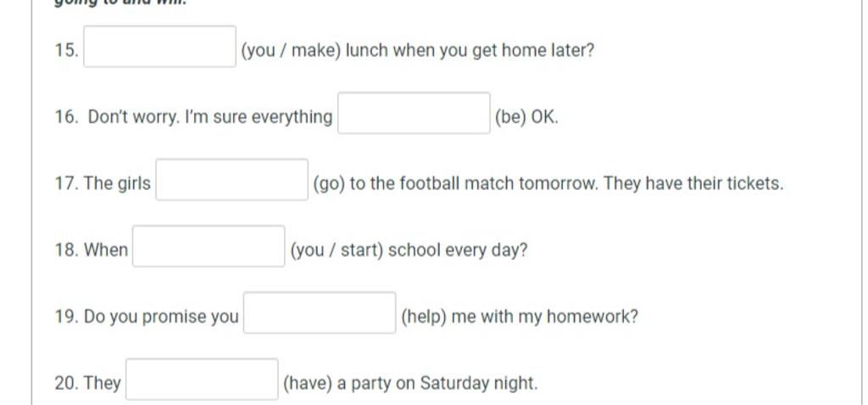Image resolution: width=868 pixels, height=405 pixels.
Task: Click the answer box for question 15
Action: pos(159,47)
